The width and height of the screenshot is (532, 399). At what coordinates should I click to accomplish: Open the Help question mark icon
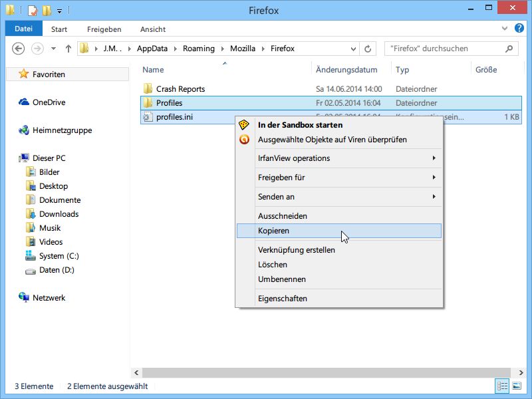click(519, 28)
